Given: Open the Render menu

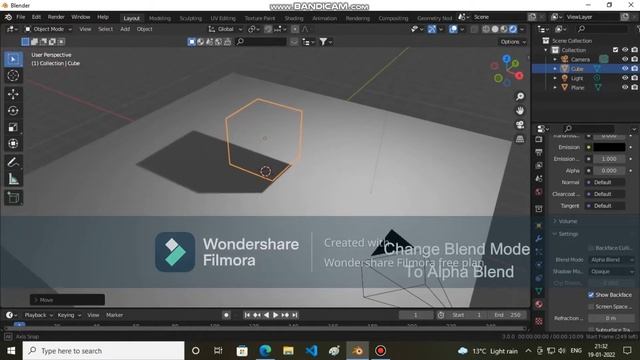Looking at the screenshot, I should 56,17.
